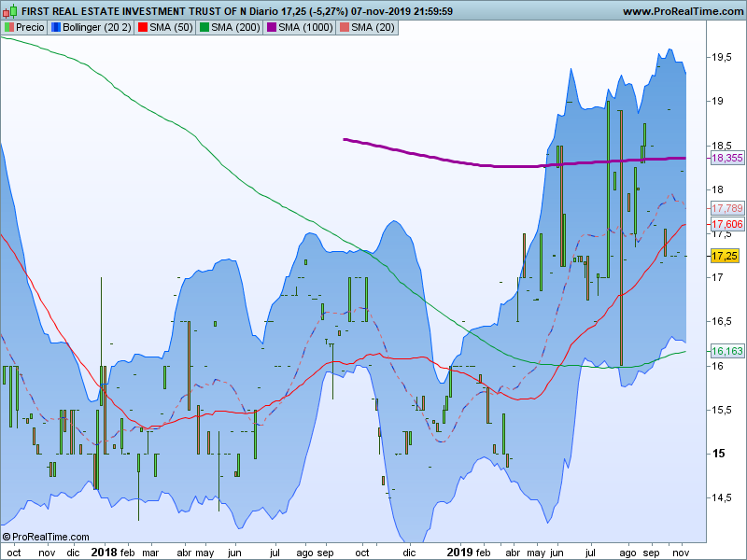Screen dimensions: 747x560
Task: Click the bold 15 price axis value
Action: [x=718, y=454]
